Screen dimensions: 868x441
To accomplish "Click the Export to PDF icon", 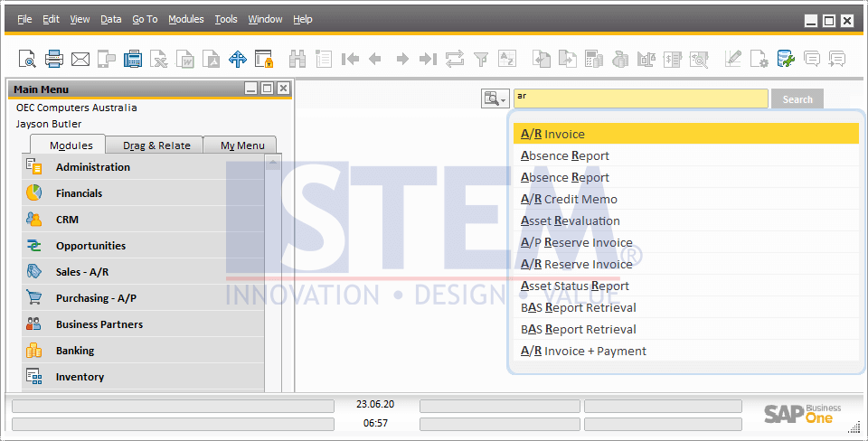I will [x=212, y=59].
